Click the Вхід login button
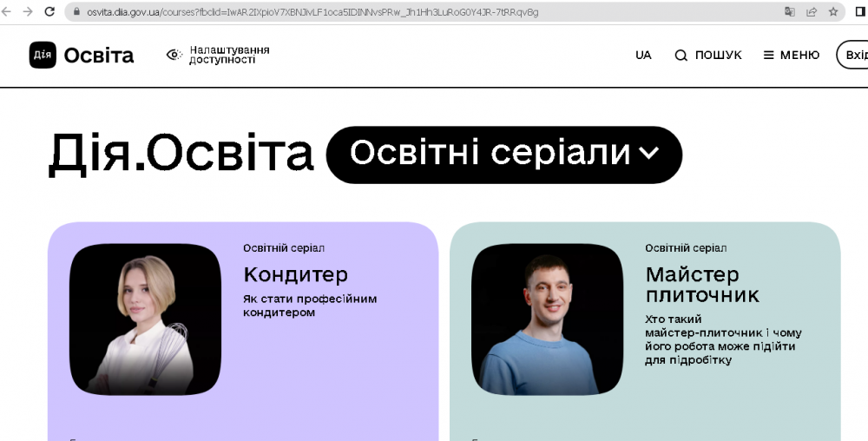The width and height of the screenshot is (868, 441). click(854, 55)
